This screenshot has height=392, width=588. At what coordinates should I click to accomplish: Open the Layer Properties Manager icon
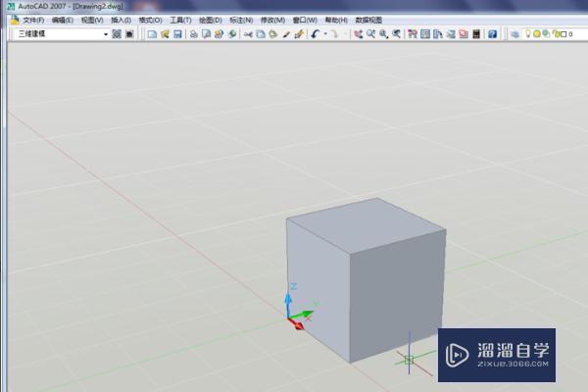click(515, 34)
